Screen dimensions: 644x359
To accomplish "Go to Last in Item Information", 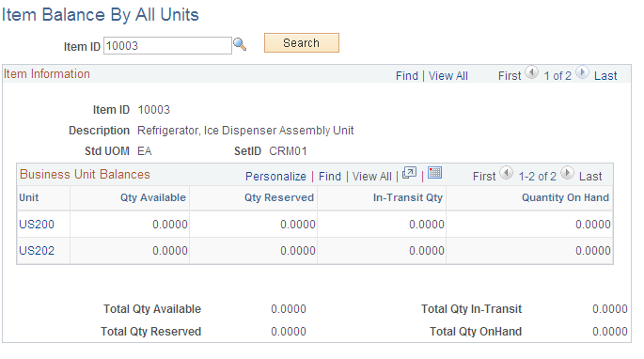I will click(x=605, y=76).
